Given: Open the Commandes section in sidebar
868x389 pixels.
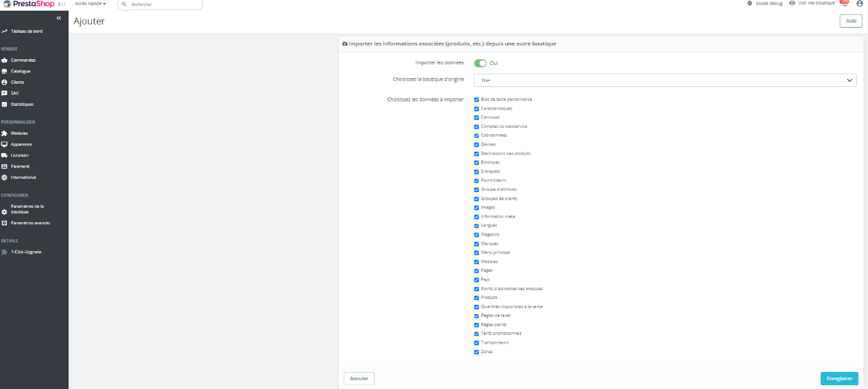Looking at the screenshot, I should (x=22, y=59).
